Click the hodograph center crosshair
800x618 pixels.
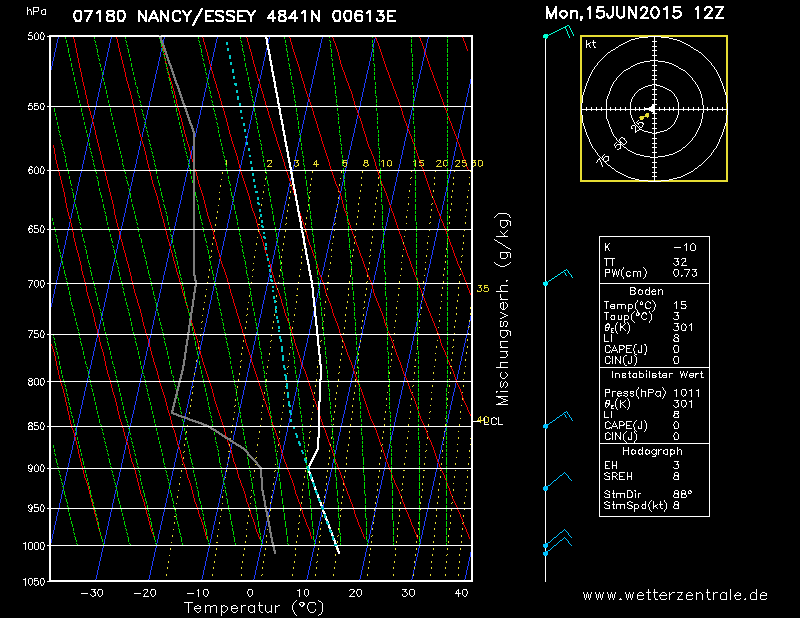pyautogui.click(x=653, y=108)
